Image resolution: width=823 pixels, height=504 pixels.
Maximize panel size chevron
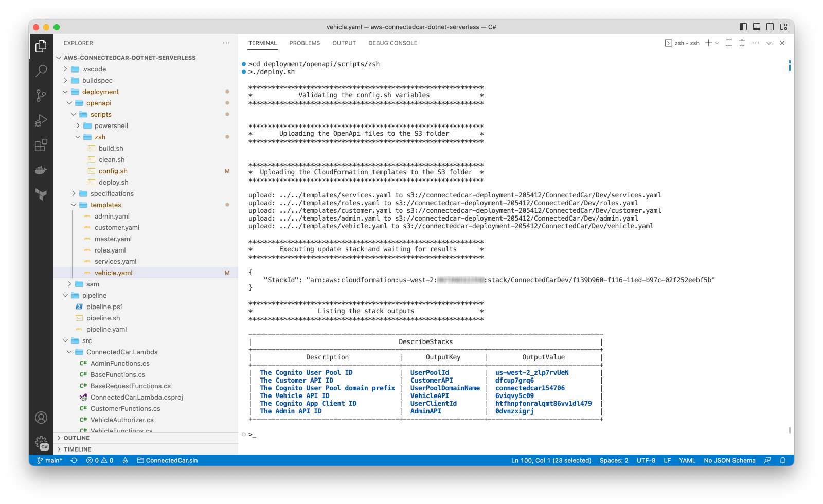click(769, 43)
